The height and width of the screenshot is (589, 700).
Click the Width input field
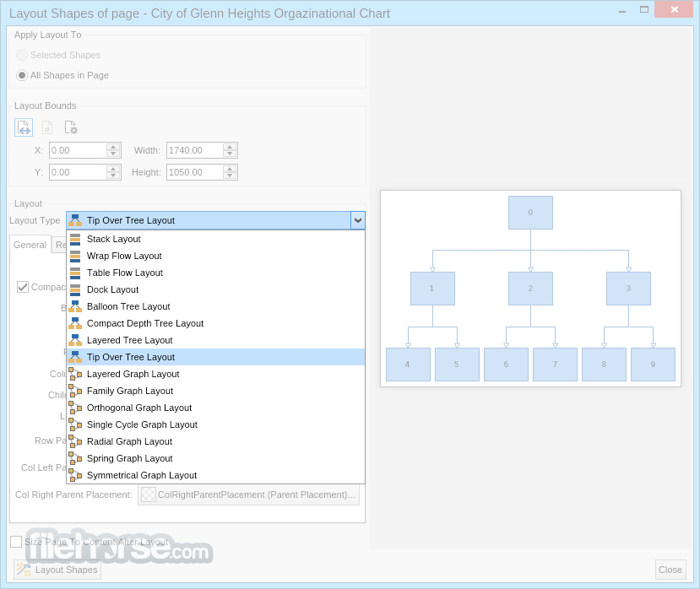[195, 150]
